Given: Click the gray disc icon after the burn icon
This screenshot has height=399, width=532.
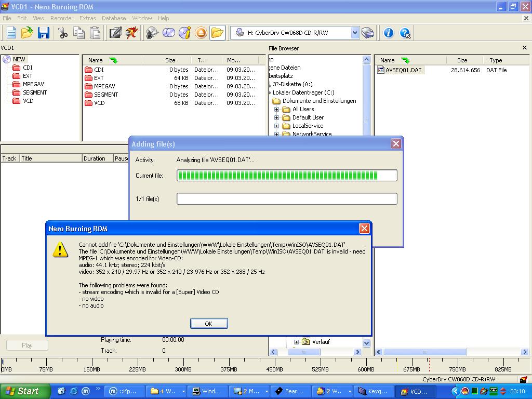Looking at the screenshot, I should point(152,33).
